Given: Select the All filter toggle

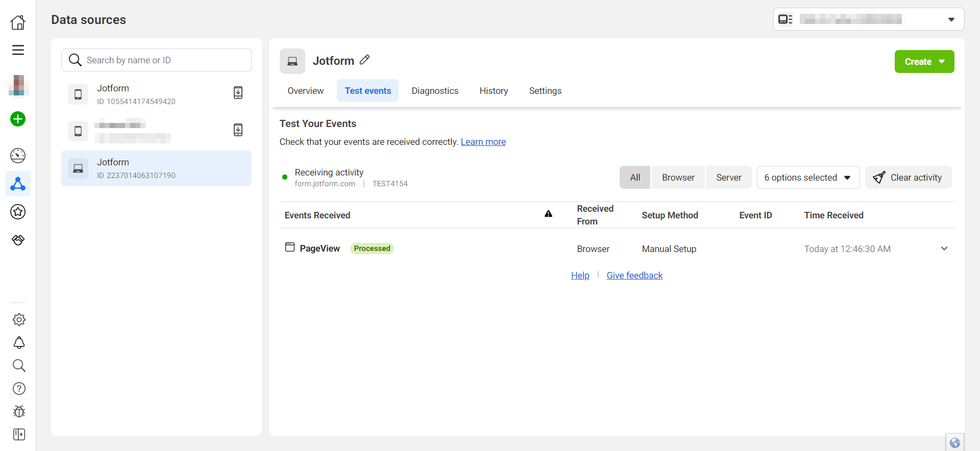Looking at the screenshot, I should point(635,178).
